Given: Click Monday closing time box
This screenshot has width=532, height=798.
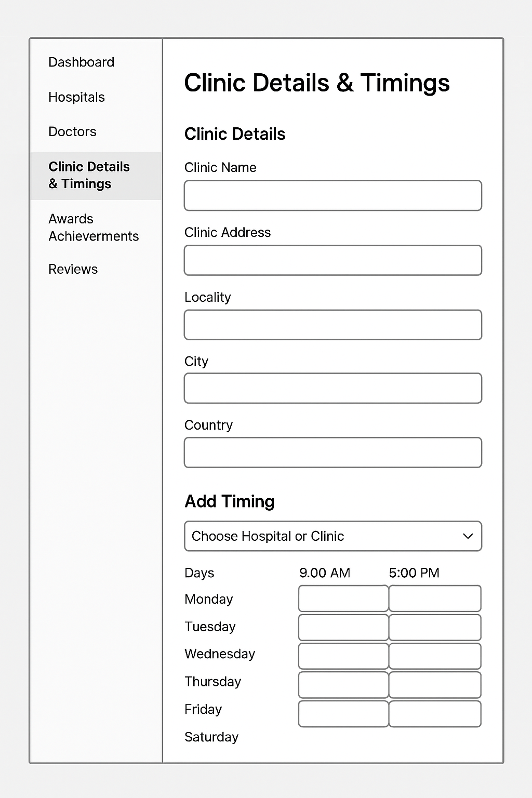Looking at the screenshot, I should click(x=435, y=598).
